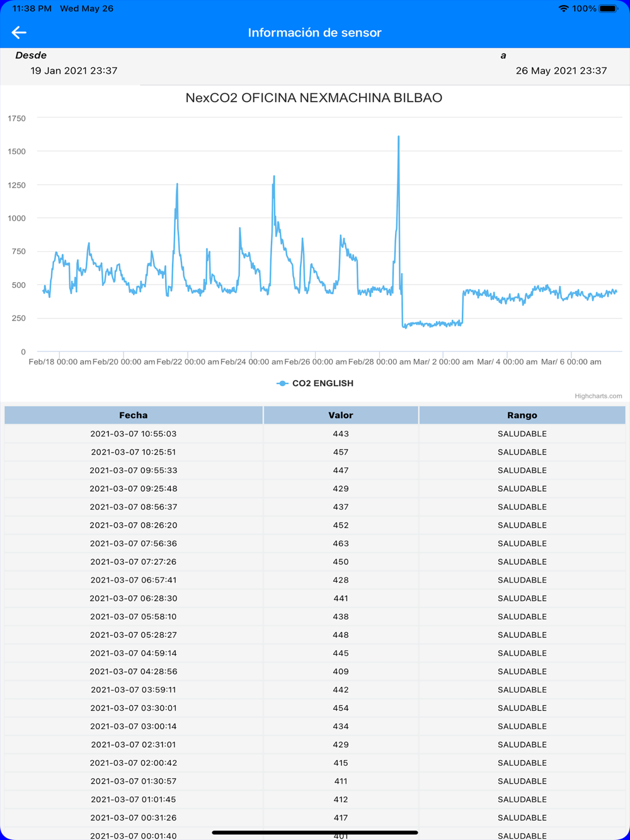630x840 pixels.
Task: Select row 2021-03-07 01:01:45
Action: pyautogui.click(x=315, y=799)
